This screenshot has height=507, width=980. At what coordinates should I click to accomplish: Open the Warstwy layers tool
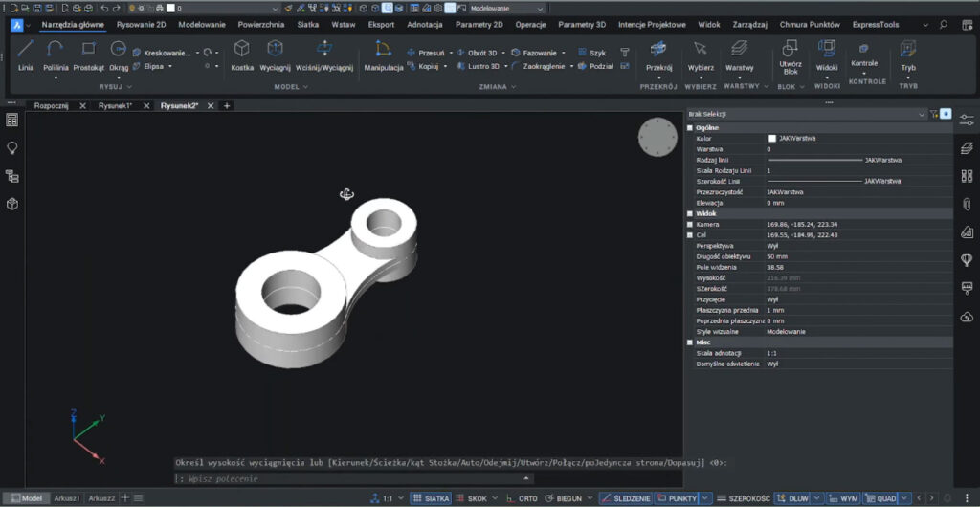point(740,55)
